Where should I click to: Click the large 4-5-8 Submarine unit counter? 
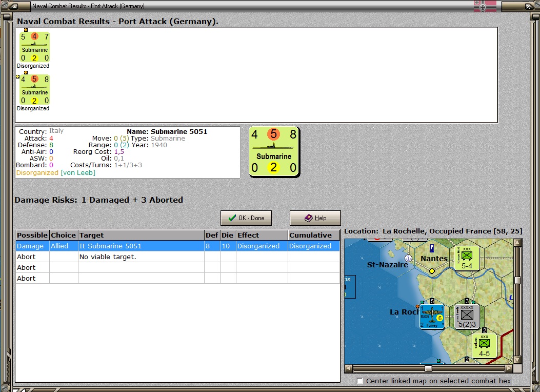tap(274, 151)
